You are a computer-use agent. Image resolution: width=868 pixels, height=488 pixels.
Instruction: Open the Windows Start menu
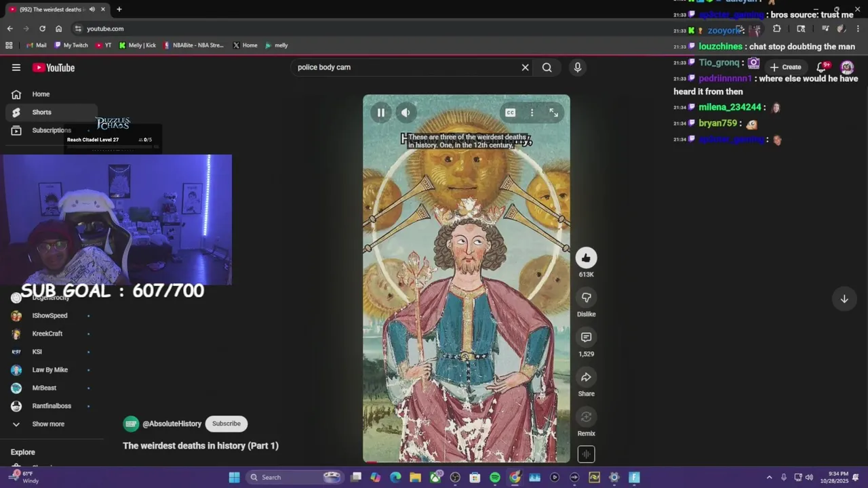234,477
